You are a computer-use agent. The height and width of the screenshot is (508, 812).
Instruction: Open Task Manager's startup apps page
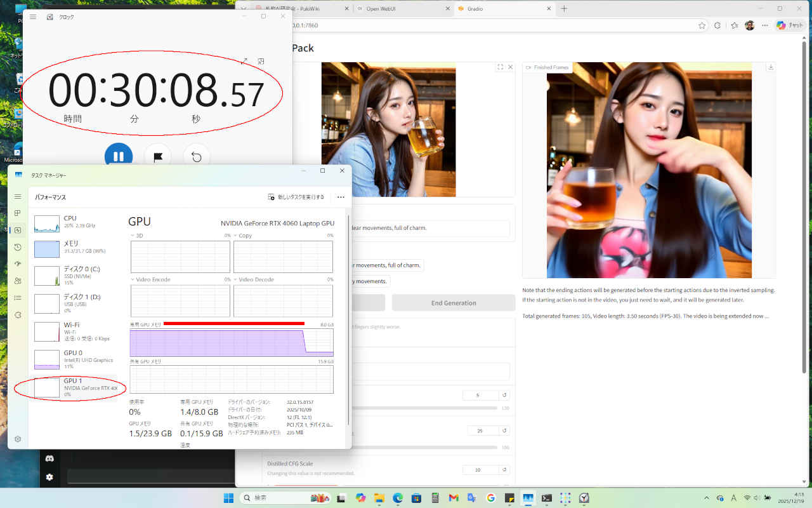pyautogui.click(x=18, y=264)
